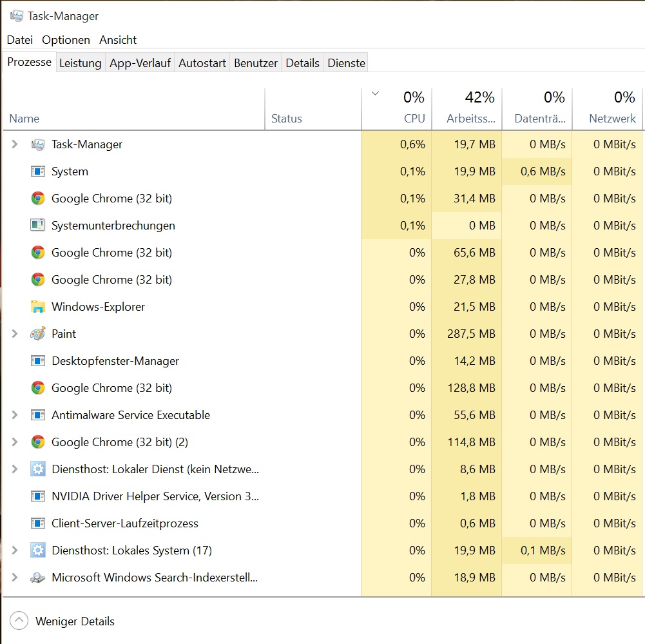Collapse view with Weniger Details arrow
The width and height of the screenshot is (645, 644).
pos(19,621)
